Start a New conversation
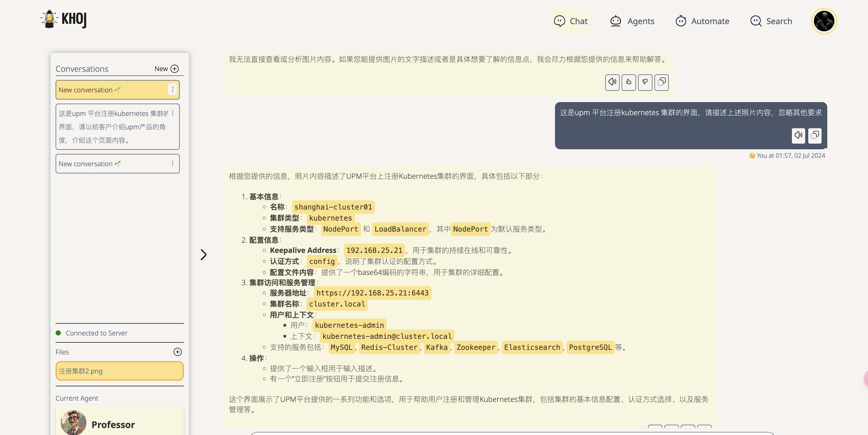 166,69
